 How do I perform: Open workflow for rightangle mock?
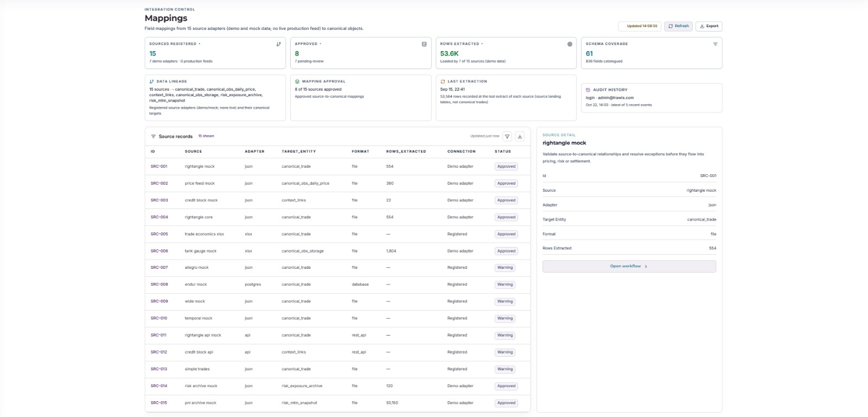pyautogui.click(x=629, y=266)
